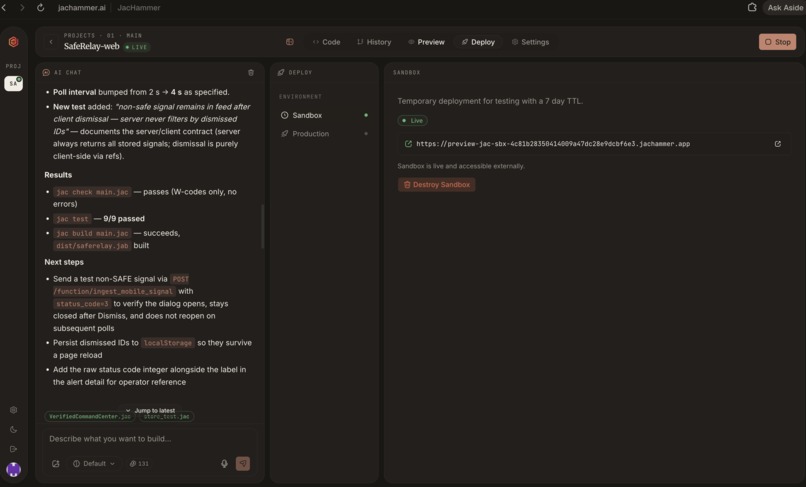
Task: Click the jachammer.ai address text
Action: 81,8
